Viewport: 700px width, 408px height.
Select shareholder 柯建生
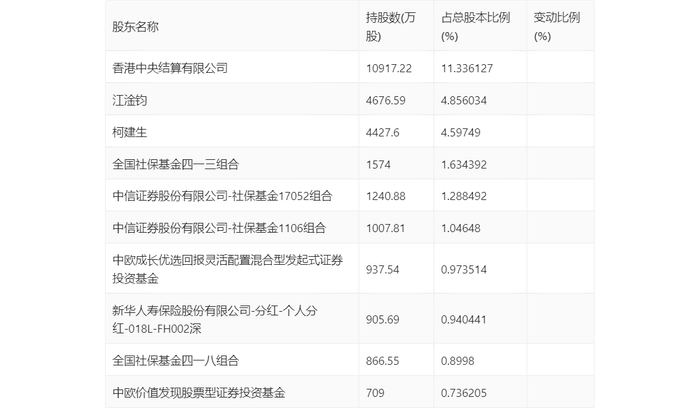[129, 132]
